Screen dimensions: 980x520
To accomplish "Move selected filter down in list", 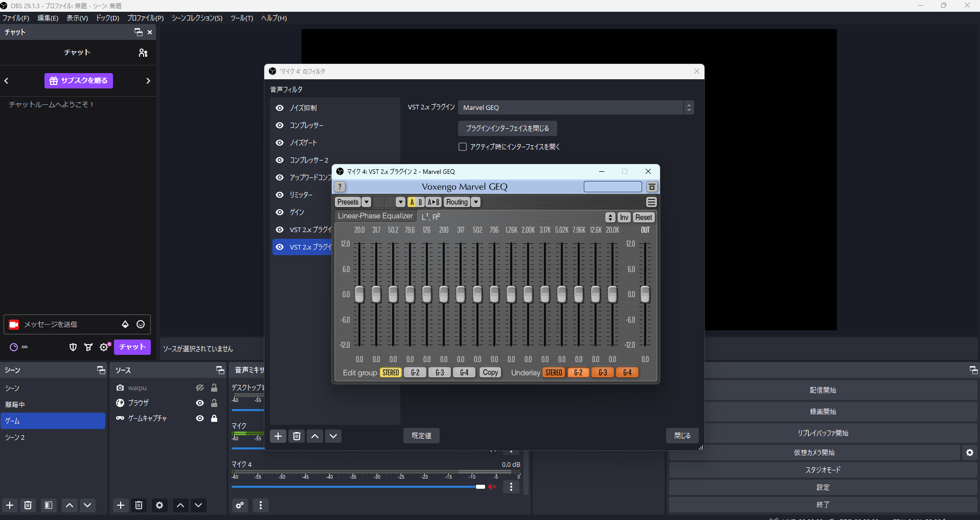I will coord(333,436).
